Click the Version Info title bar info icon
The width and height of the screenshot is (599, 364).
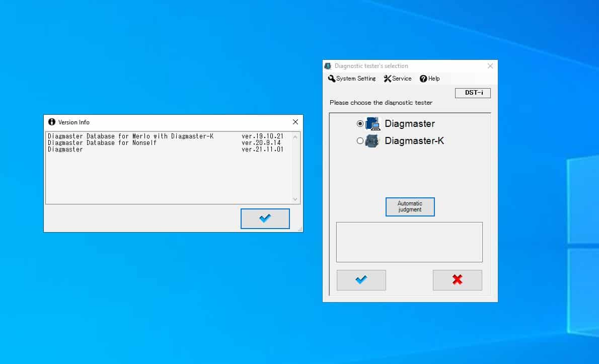(51, 122)
